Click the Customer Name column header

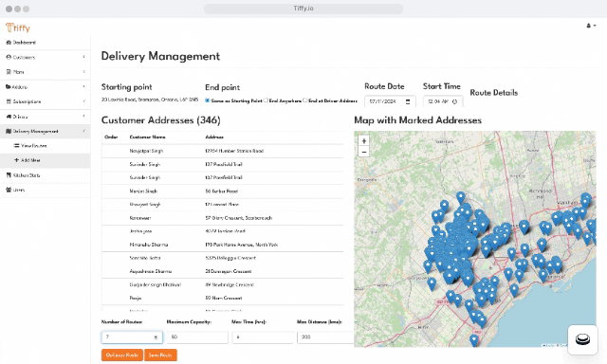click(x=148, y=136)
